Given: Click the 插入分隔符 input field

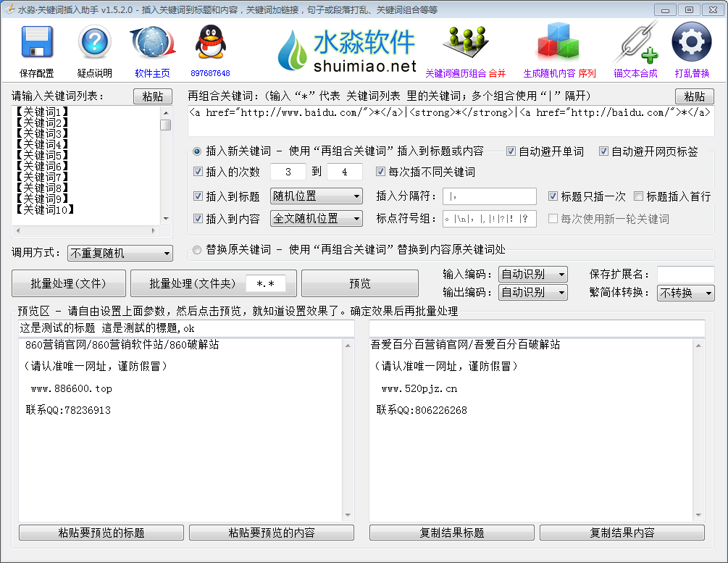Looking at the screenshot, I should tap(490, 196).
